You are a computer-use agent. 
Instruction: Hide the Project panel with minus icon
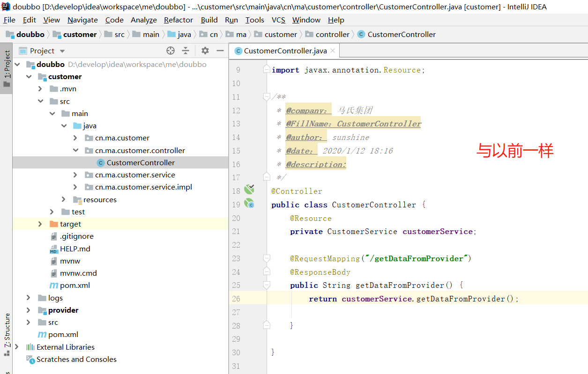[220, 51]
